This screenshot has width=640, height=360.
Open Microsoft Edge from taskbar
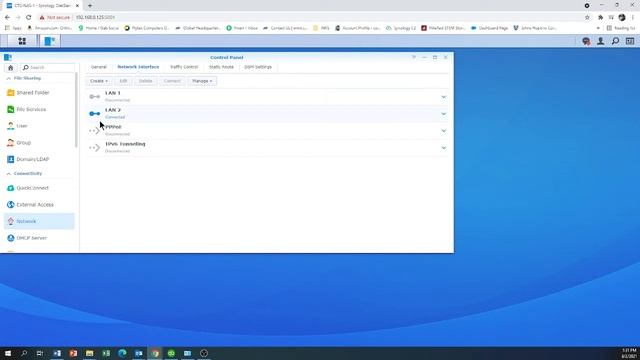(x=122, y=353)
